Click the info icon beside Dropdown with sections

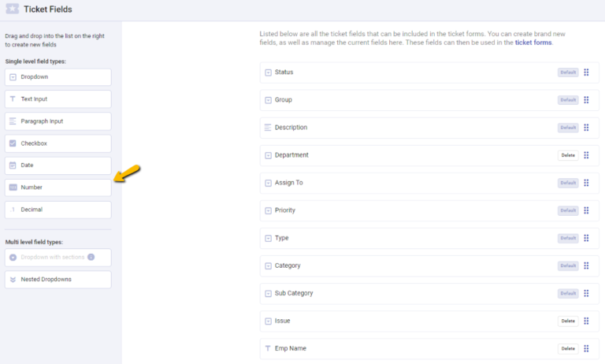[91, 257]
